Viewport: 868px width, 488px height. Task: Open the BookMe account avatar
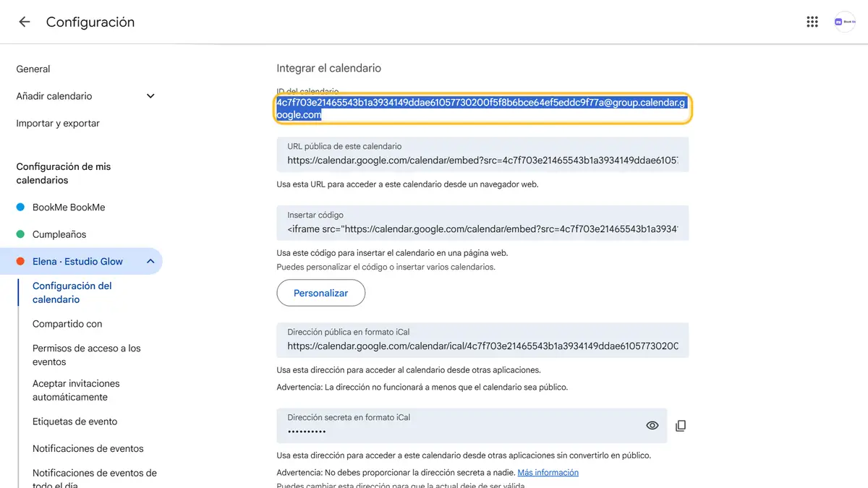pos(845,22)
